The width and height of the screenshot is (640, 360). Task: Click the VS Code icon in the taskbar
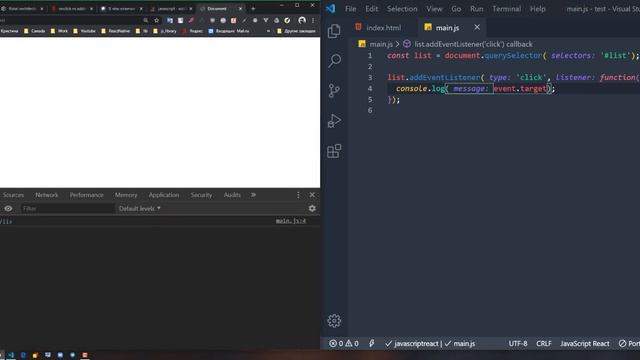point(11,355)
